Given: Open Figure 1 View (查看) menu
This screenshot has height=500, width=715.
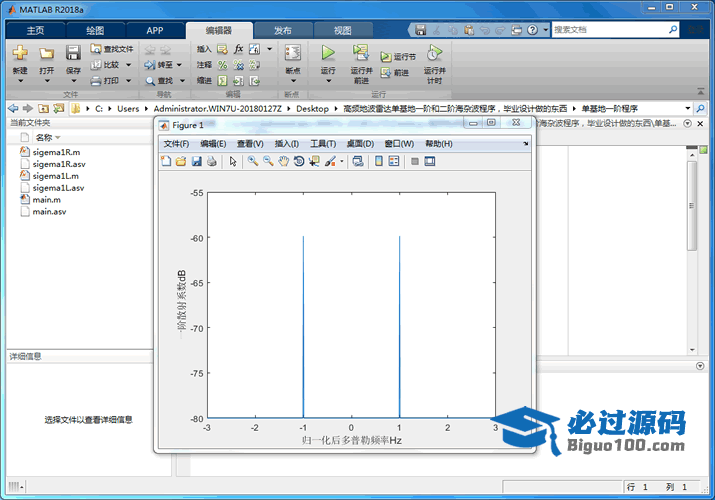Looking at the screenshot, I should [250, 144].
